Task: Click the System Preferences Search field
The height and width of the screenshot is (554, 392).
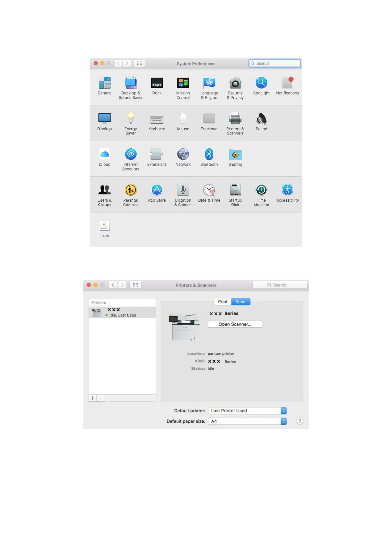Action: point(274,63)
